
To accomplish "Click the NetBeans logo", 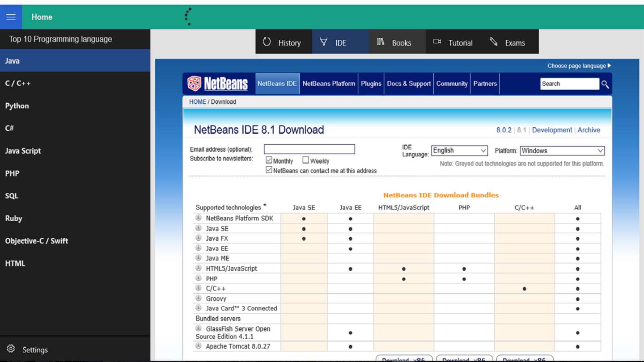I will tap(217, 84).
